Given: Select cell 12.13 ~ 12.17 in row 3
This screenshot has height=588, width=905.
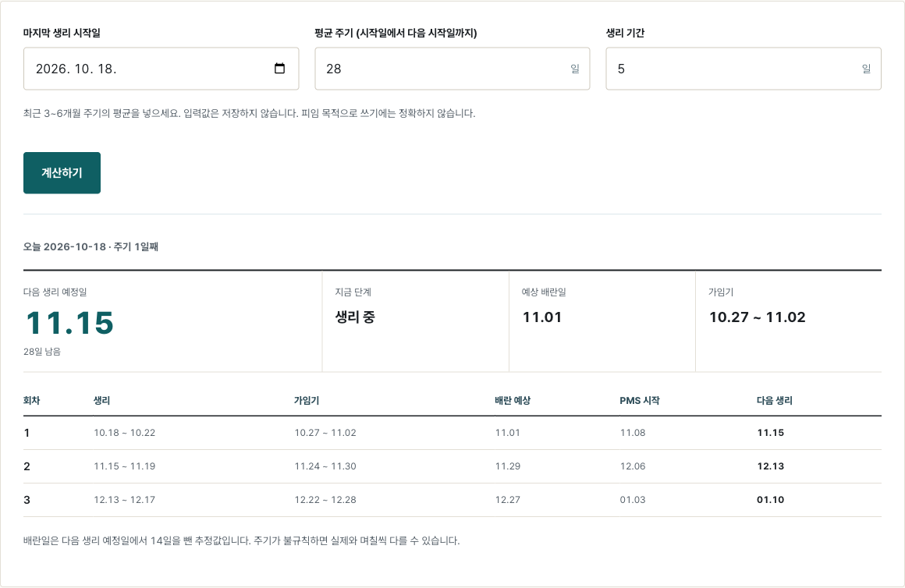Looking at the screenshot, I should (125, 500).
